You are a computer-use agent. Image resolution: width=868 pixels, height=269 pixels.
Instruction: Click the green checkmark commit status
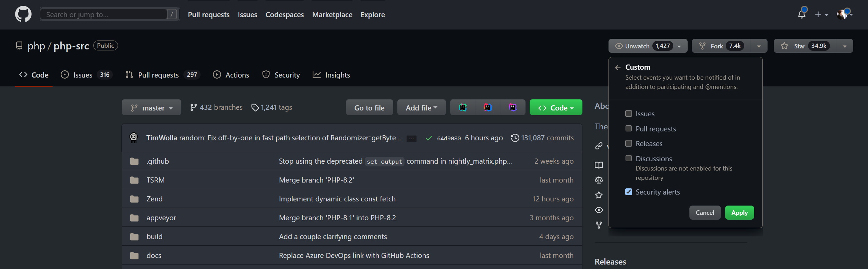point(429,138)
